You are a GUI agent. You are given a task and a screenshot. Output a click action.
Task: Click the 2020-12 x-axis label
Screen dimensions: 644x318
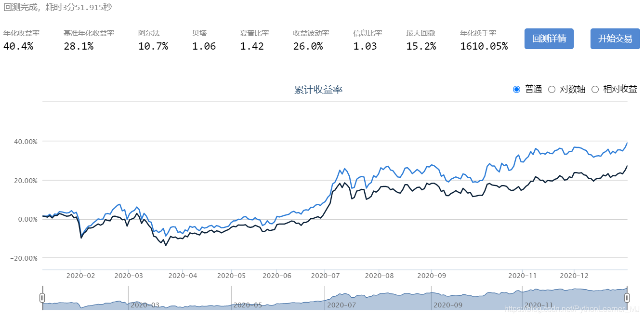coord(574,276)
